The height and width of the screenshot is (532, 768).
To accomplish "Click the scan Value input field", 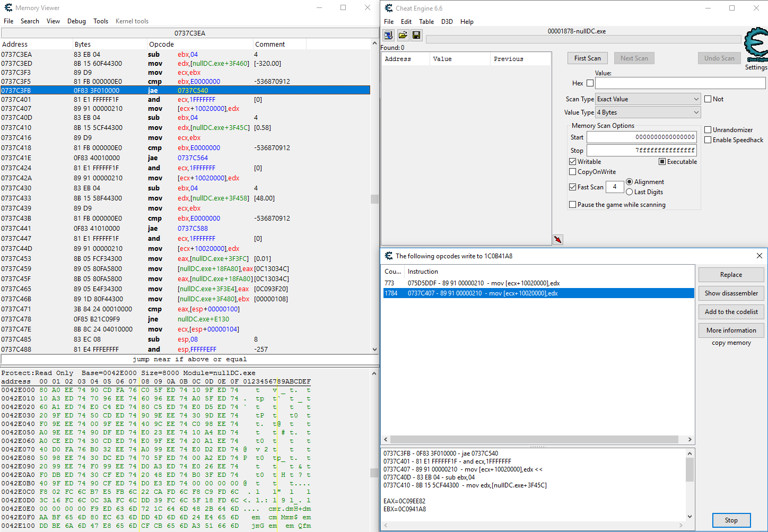I will pos(680,83).
